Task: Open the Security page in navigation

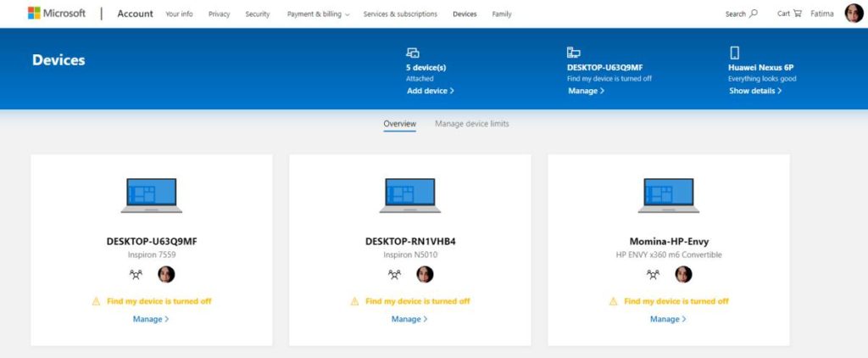Action: [257, 14]
